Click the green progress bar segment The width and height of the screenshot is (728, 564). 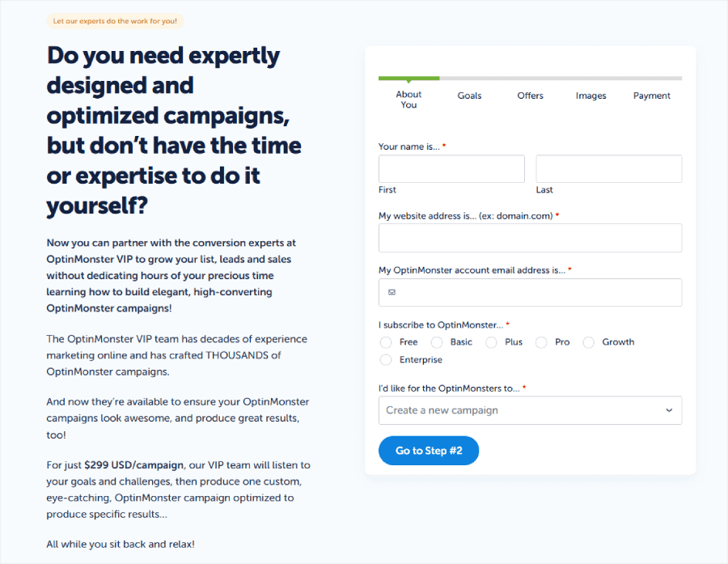pos(408,78)
